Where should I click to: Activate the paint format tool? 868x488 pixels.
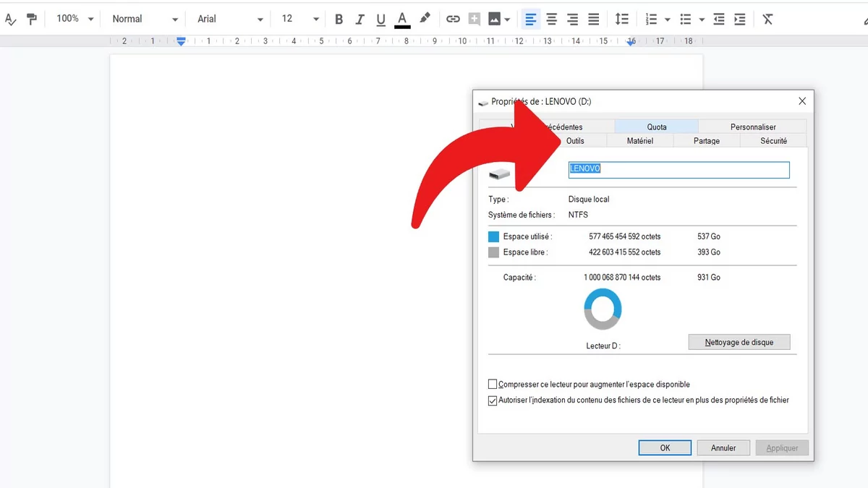click(x=30, y=19)
